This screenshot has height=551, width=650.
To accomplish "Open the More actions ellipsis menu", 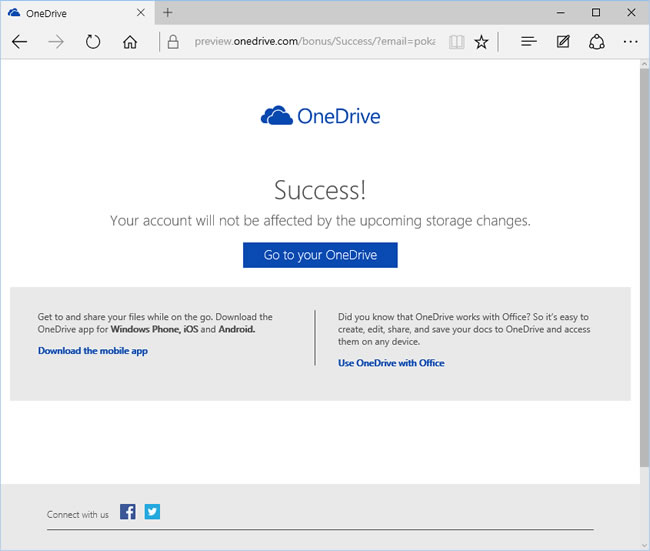I will pyautogui.click(x=631, y=42).
